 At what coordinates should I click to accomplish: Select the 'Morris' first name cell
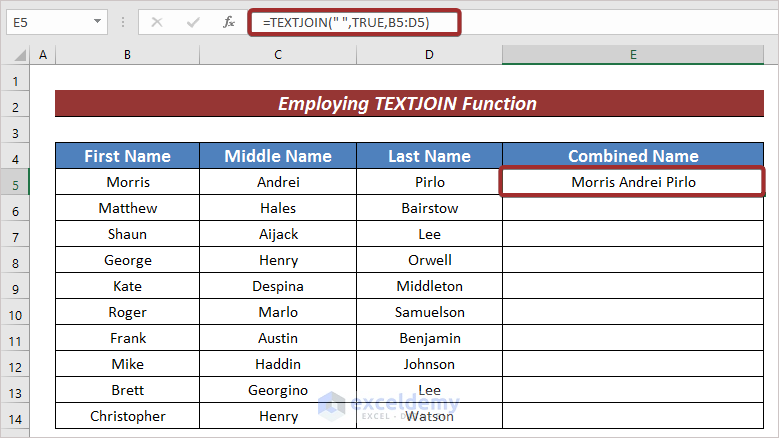tap(127, 182)
